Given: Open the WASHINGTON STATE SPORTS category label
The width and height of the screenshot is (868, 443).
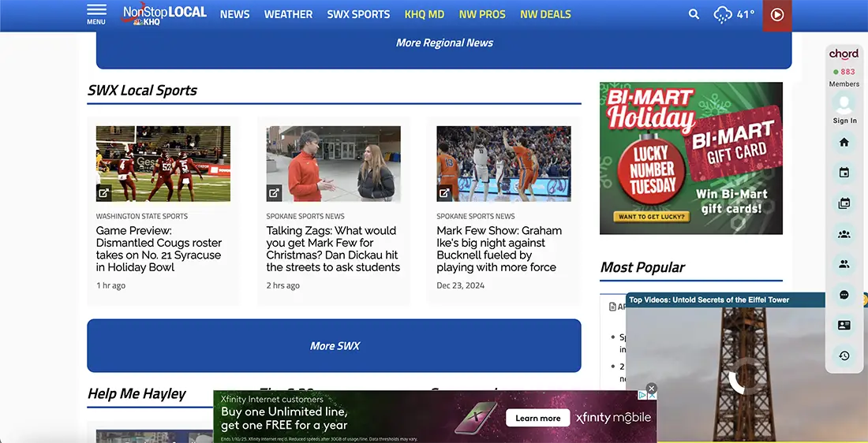Looking at the screenshot, I should coord(142,216).
